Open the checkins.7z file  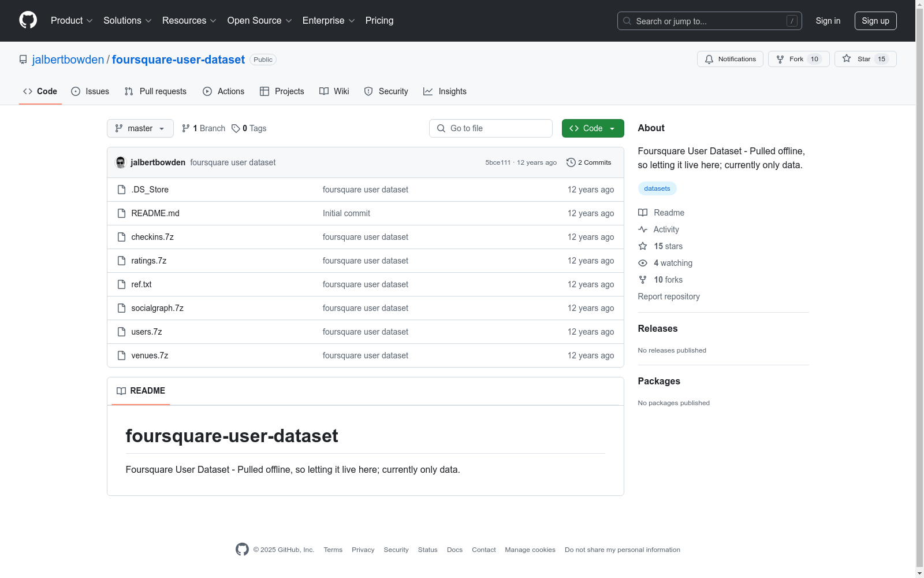152,237
